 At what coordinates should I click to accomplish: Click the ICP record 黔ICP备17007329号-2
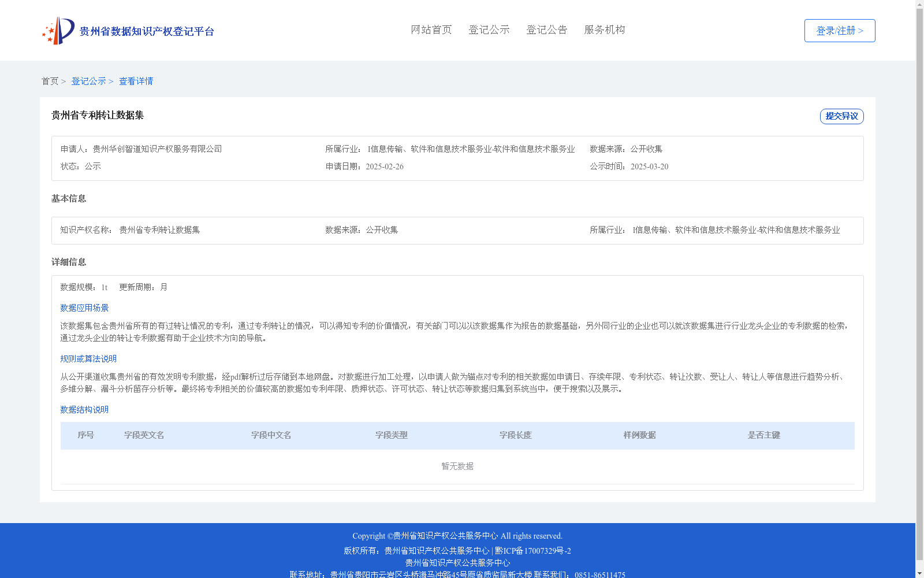coord(533,551)
